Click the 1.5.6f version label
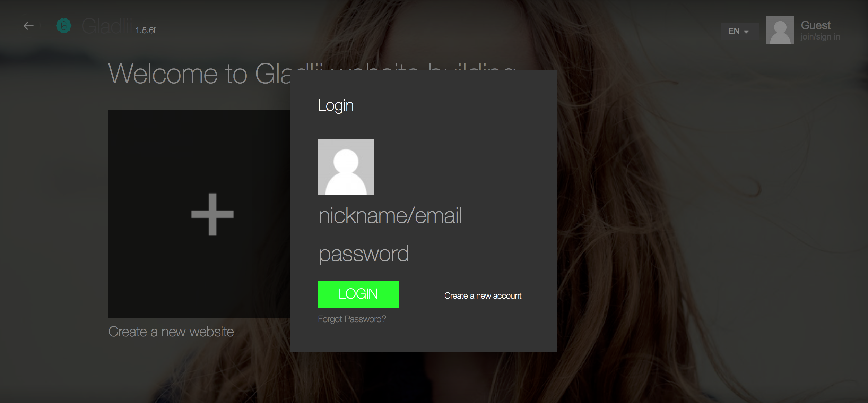This screenshot has width=868, height=403. [146, 31]
